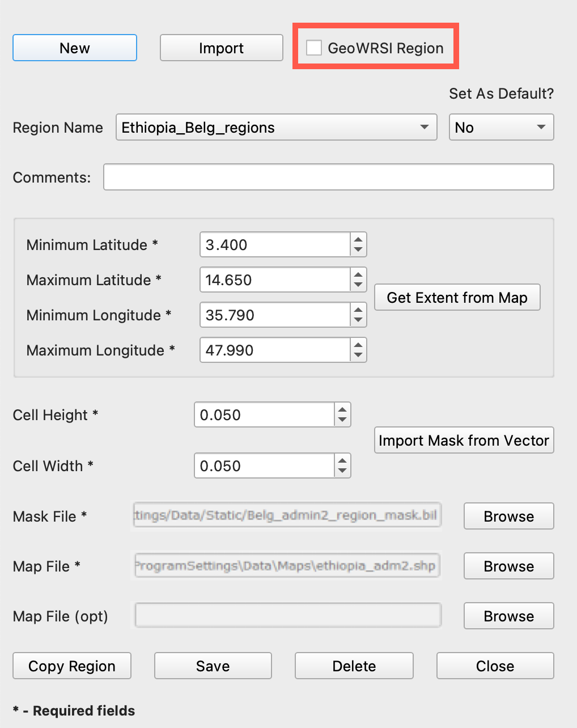Screen dimensions: 577x728
Task: Click the New region button
Action: point(75,48)
